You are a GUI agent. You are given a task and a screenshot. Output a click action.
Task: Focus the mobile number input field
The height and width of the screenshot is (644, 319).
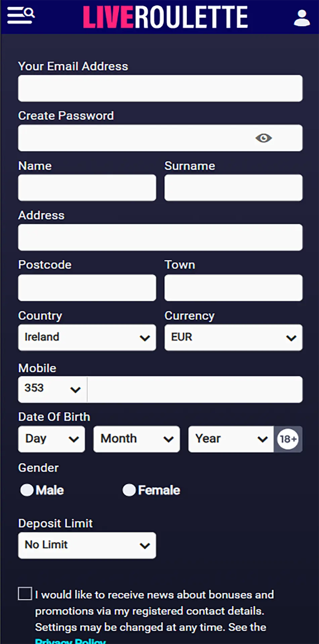click(x=195, y=389)
